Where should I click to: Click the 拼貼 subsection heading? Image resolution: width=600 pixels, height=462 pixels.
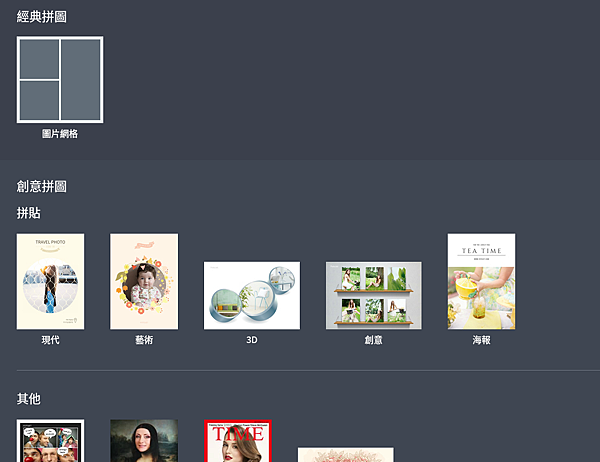point(29,213)
